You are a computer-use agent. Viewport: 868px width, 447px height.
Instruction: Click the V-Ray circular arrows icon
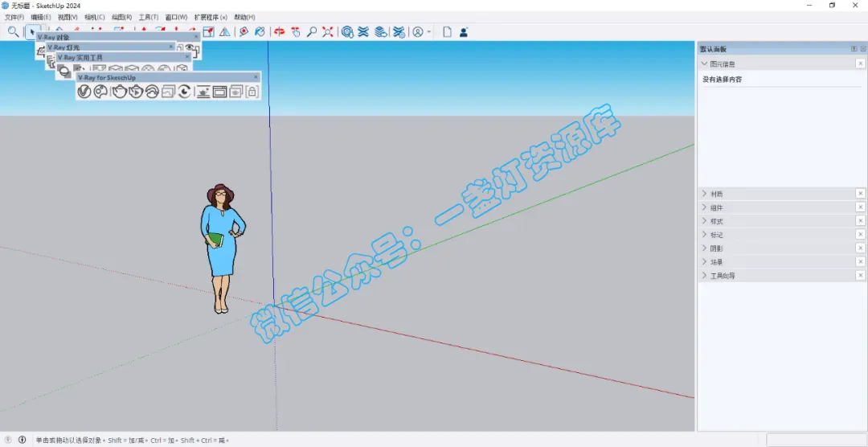click(184, 92)
